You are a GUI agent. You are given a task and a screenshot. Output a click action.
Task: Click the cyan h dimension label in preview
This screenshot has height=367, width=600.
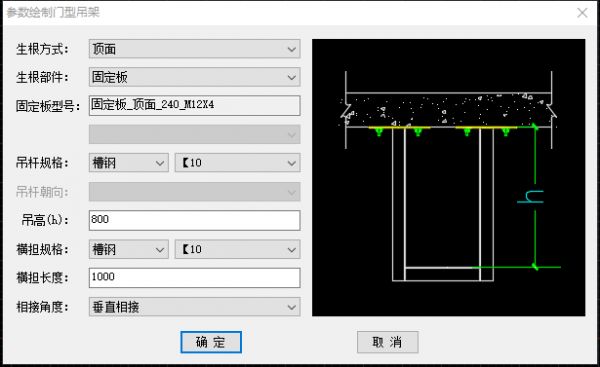coord(530,196)
